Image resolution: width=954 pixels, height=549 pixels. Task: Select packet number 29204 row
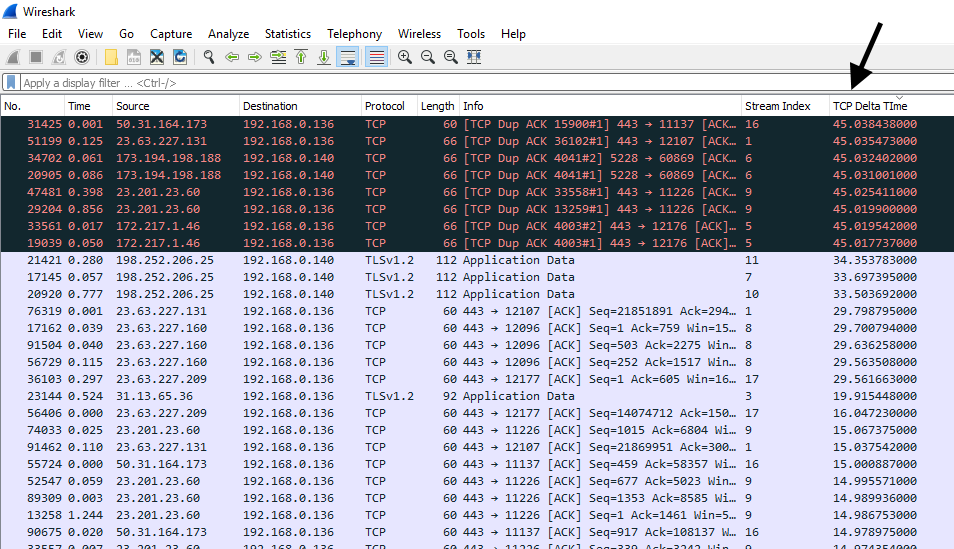click(x=477, y=209)
